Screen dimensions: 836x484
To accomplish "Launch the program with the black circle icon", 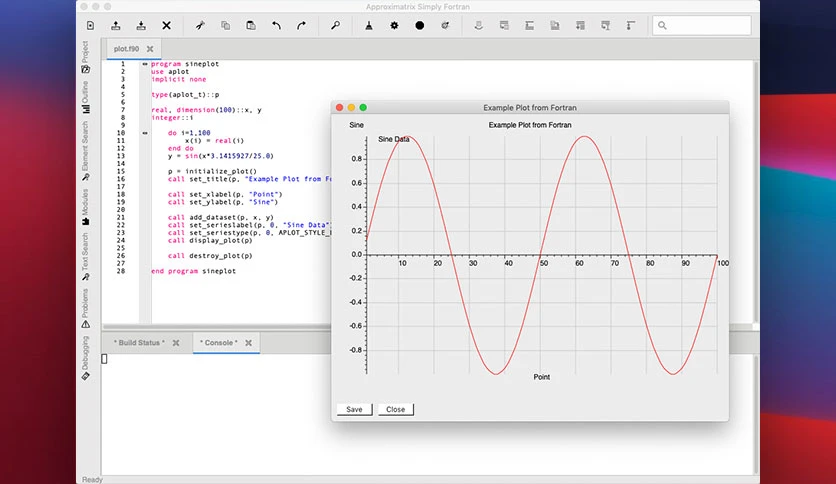I will click(x=420, y=26).
